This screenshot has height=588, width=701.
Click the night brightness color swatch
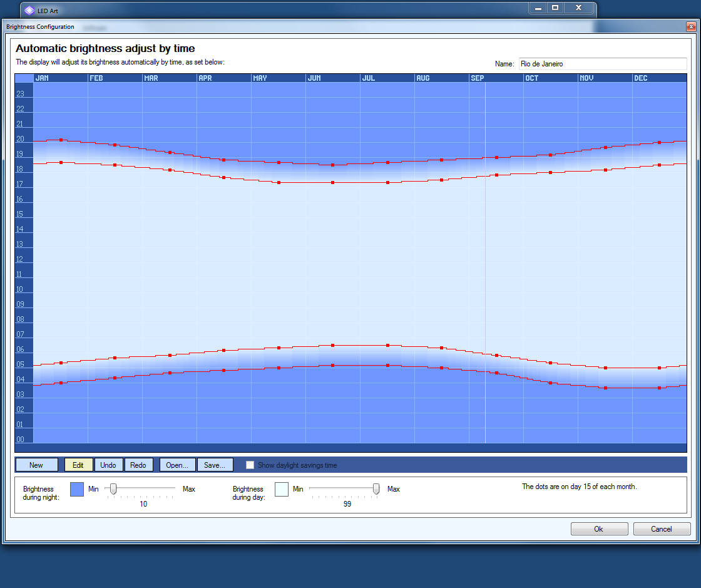(77, 489)
